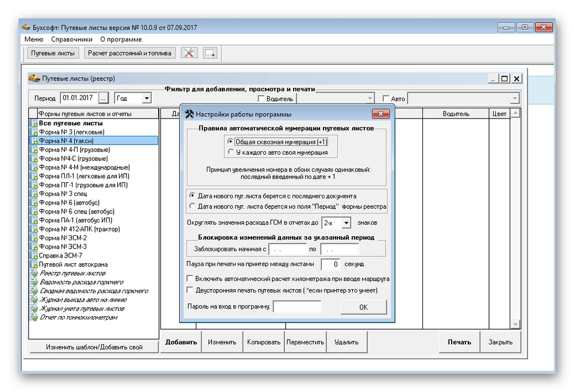This screenshot has width=574, height=392.
Task: Click icon beside Форма ПГ-1 (грузовые для ИП)
Action: 34,185
